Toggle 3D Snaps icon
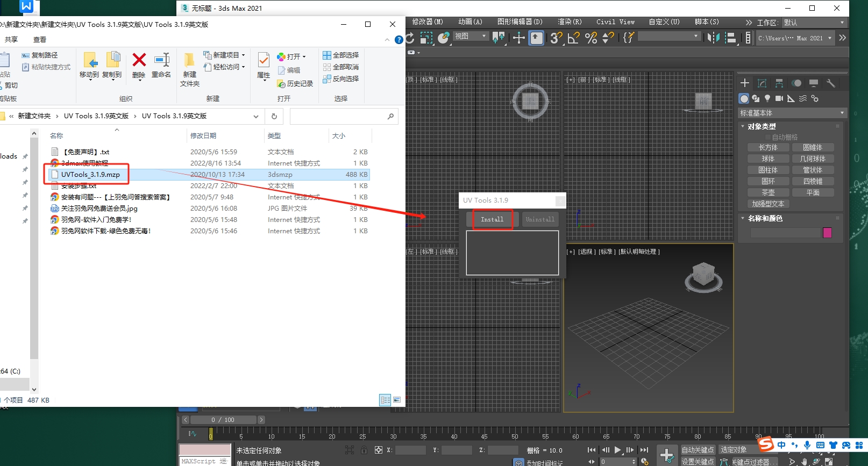The width and height of the screenshot is (868, 466). [x=556, y=38]
